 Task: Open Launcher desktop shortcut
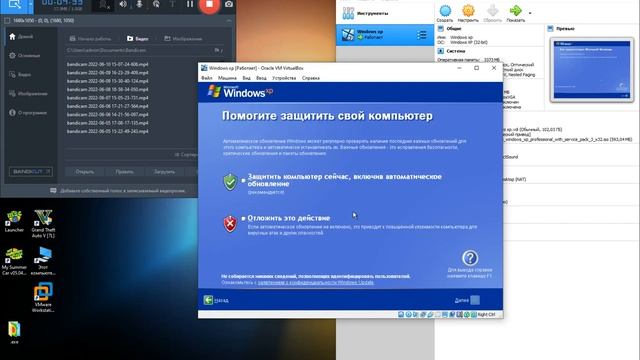click(x=14, y=221)
